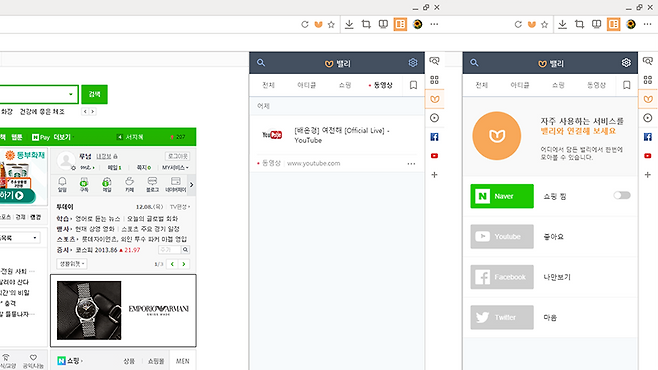Select the MEN tab in N쇼핑 section
The height and width of the screenshot is (370, 658).
click(x=183, y=361)
